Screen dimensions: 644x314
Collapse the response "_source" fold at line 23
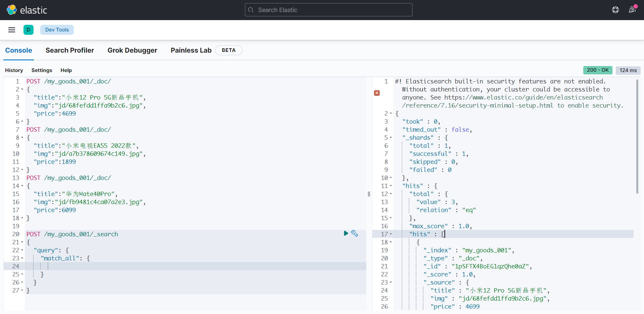click(x=391, y=282)
